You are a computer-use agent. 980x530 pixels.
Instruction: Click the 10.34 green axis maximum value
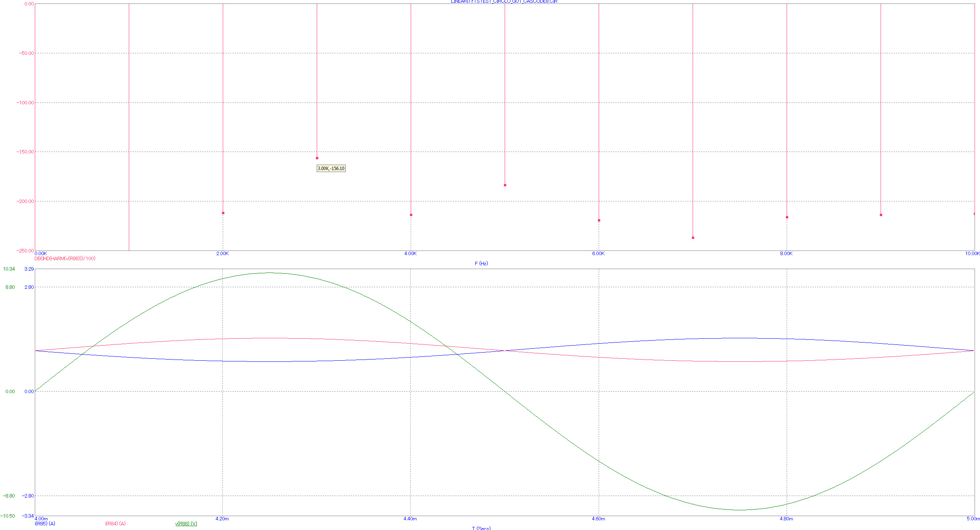point(9,269)
